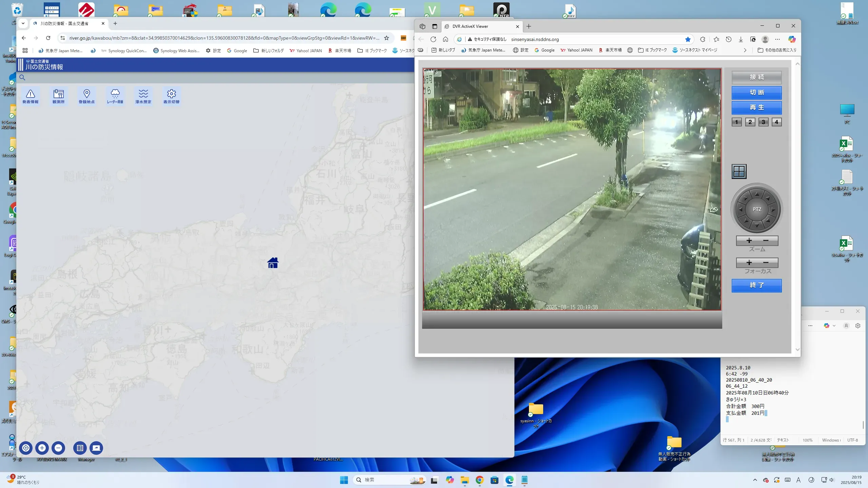The width and height of the screenshot is (868, 488).
Task: Open IE ブックマーク folder in Edge bookmarks
Action: pyautogui.click(x=652, y=50)
